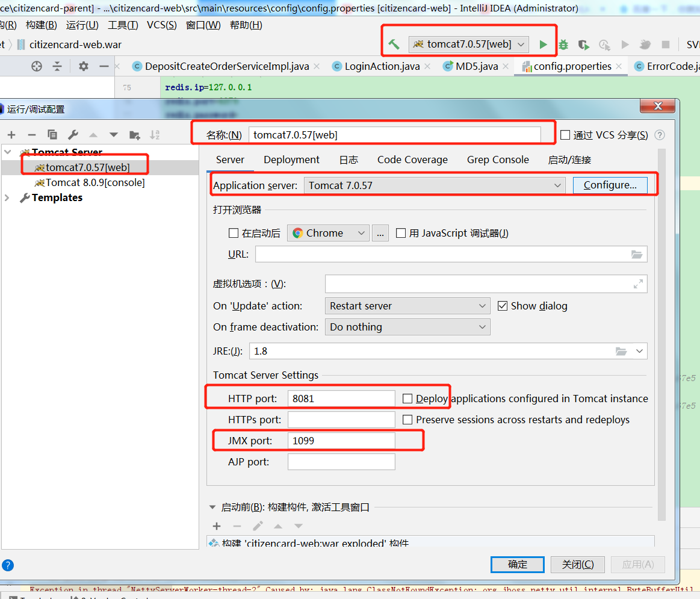Click the profiler run icon in toolbar
700x599 pixels.
coord(604,44)
